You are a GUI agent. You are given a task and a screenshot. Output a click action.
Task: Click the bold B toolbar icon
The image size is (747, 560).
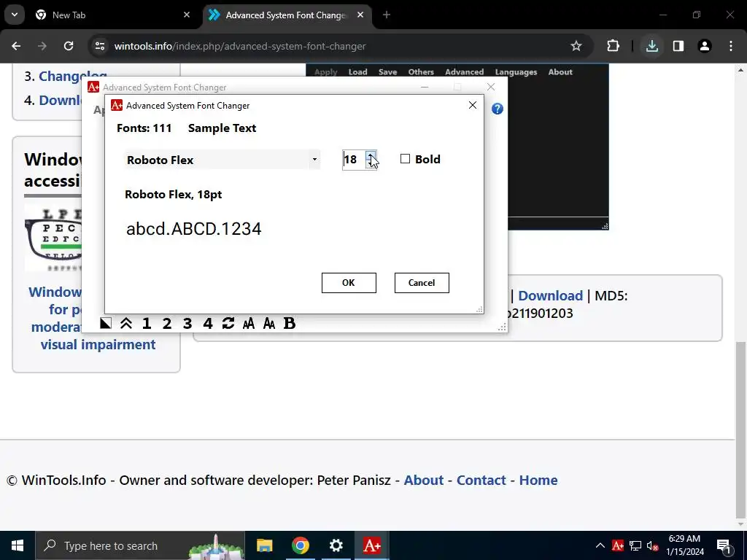click(x=289, y=323)
